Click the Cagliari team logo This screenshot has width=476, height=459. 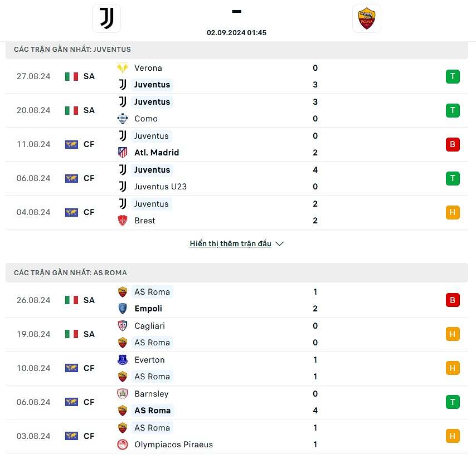123,326
